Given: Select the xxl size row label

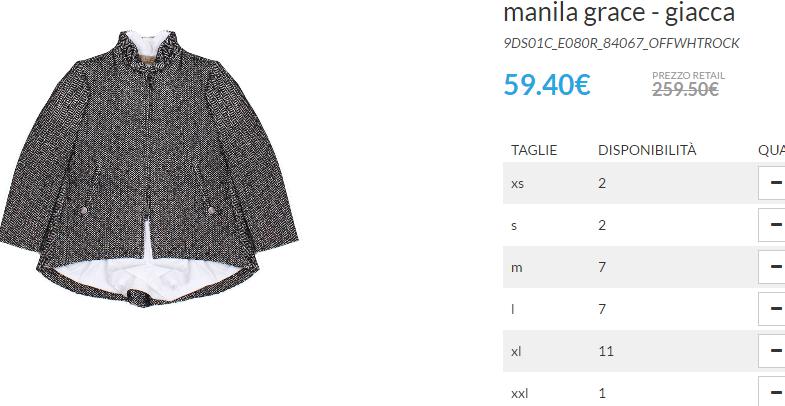Looking at the screenshot, I should tap(519, 393).
